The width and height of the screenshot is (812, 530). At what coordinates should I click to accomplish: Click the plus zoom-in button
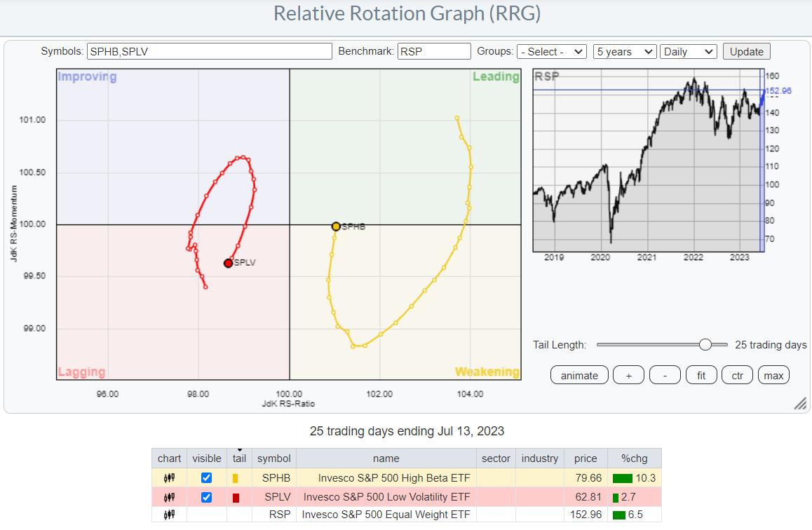coord(628,375)
